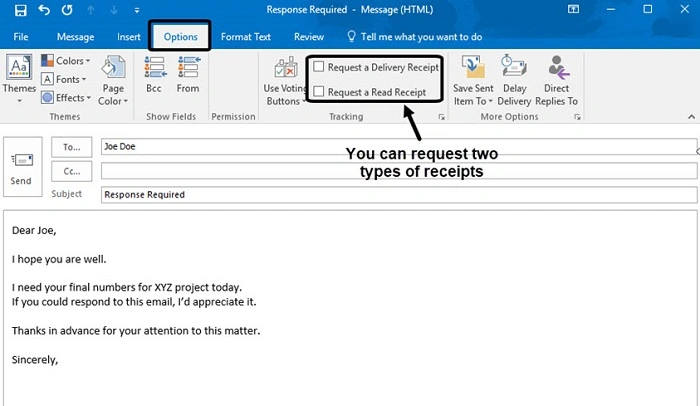The height and width of the screenshot is (406, 700).
Task: Switch to the Insert tab
Action: click(x=129, y=37)
